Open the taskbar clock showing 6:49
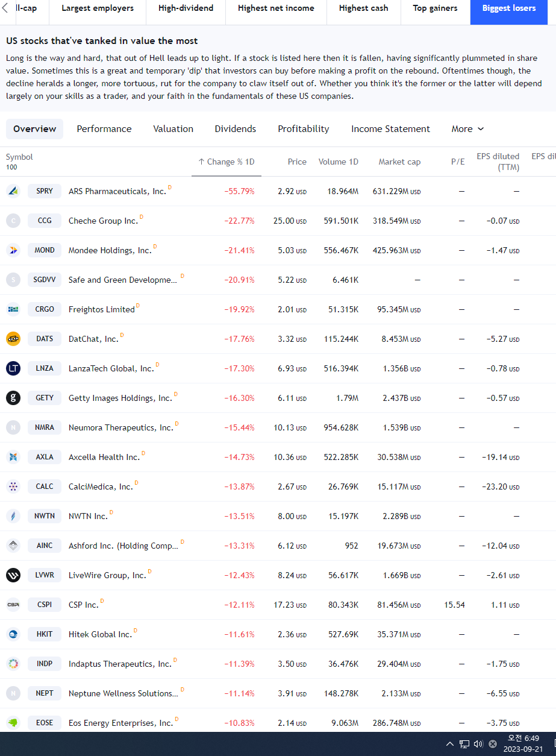556x756 pixels. [x=523, y=744]
